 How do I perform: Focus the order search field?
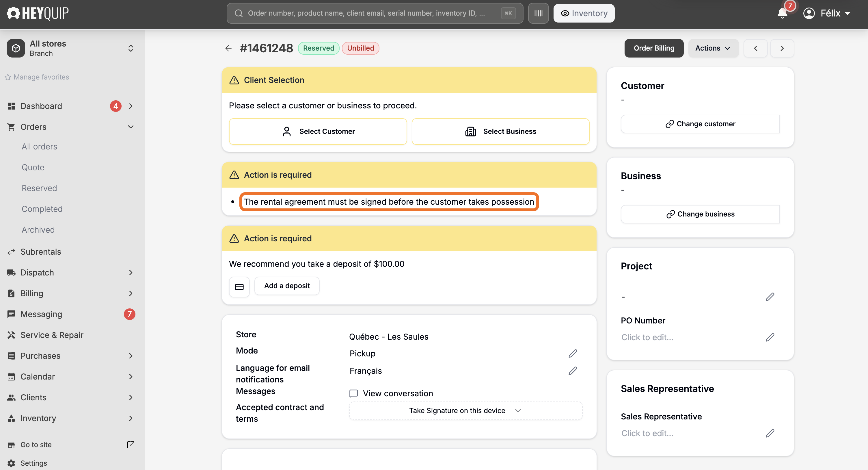[x=375, y=13]
